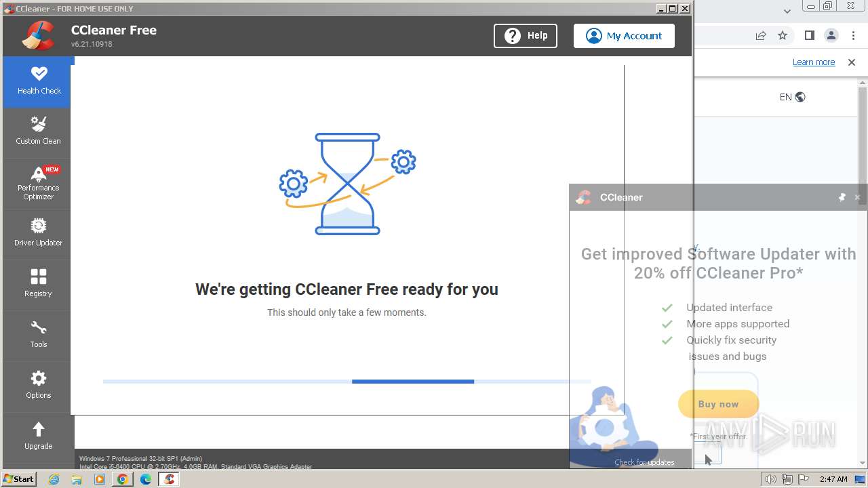Click the Check for updates link
868x488 pixels.
pyautogui.click(x=644, y=462)
